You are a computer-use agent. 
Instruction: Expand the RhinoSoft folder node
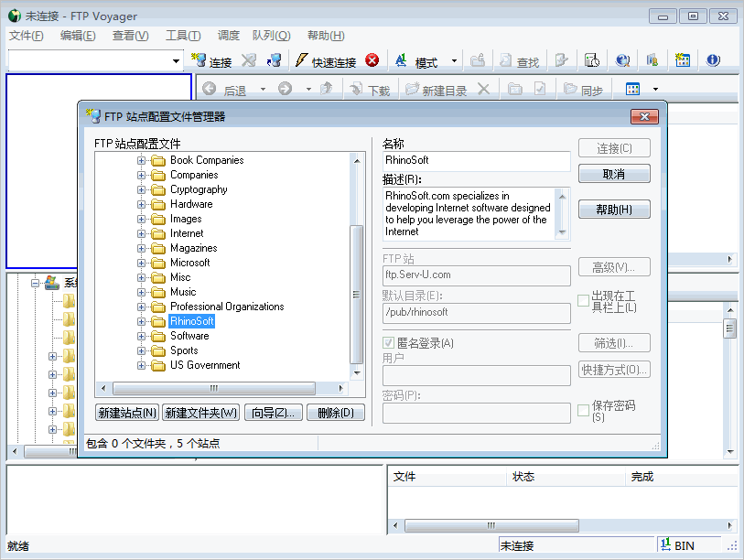pyautogui.click(x=142, y=321)
